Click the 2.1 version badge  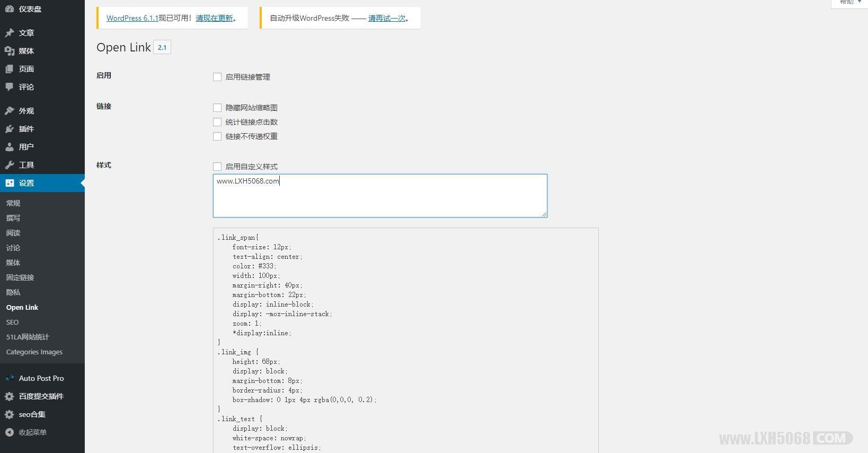tap(162, 47)
